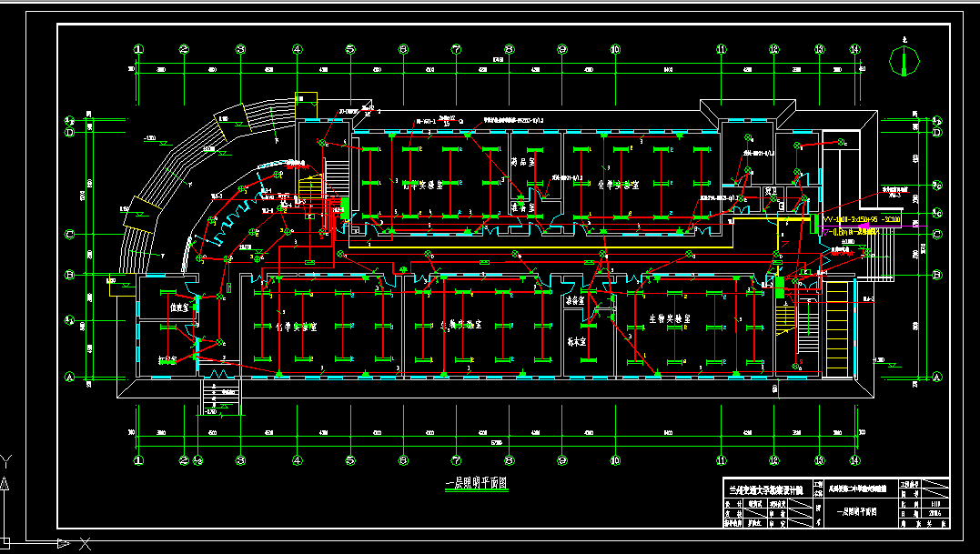Select grid axis bubble 9 in bottom row
980x554 pixels.
point(561,460)
